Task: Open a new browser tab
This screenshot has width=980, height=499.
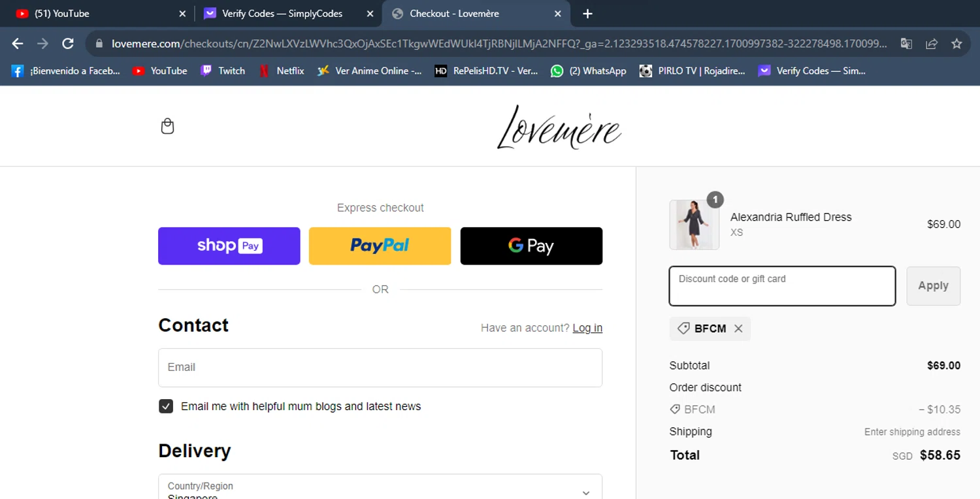Action: click(x=587, y=14)
